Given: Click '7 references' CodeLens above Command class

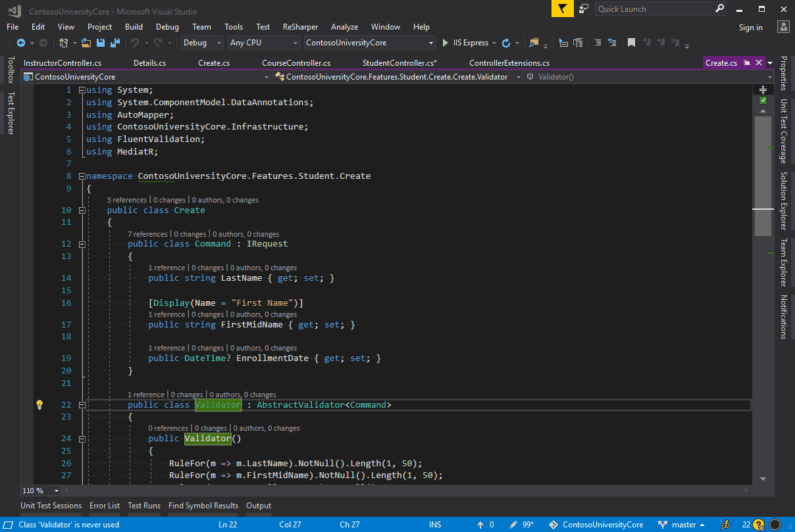Looking at the screenshot, I should 147,234.
